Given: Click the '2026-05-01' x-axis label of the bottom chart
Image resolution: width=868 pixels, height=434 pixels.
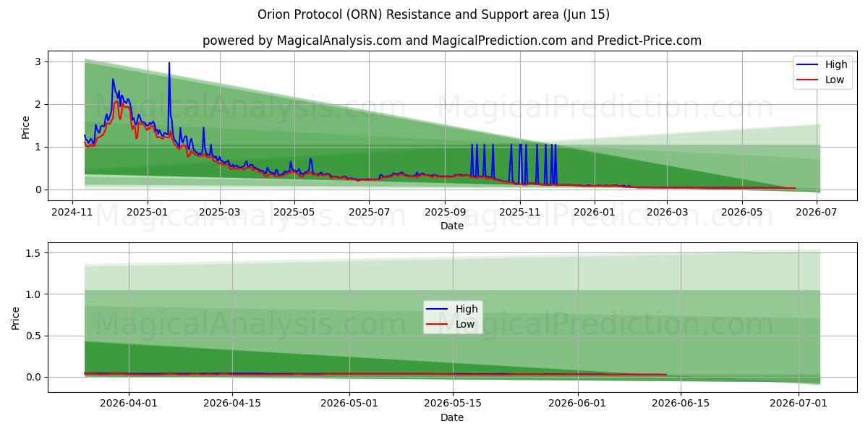Looking at the screenshot, I should (x=350, y=404).
